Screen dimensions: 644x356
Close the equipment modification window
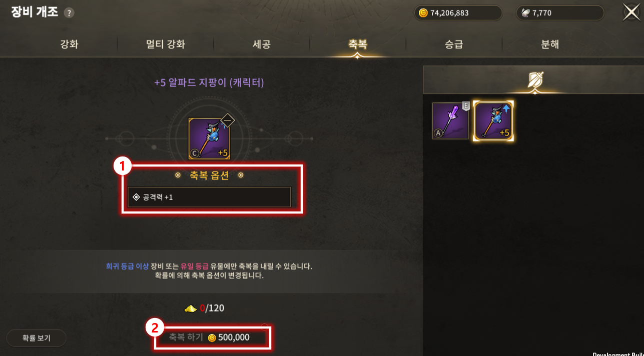631,12
